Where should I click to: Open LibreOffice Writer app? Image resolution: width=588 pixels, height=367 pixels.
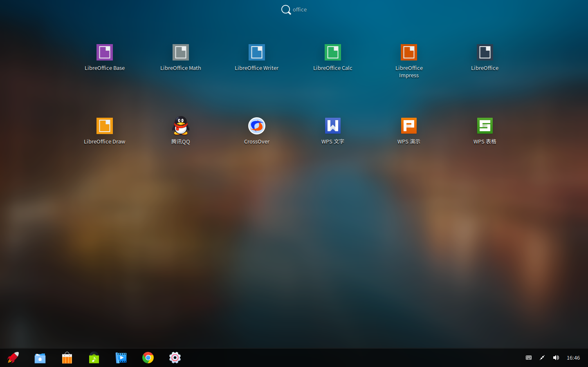coord(257,52)
